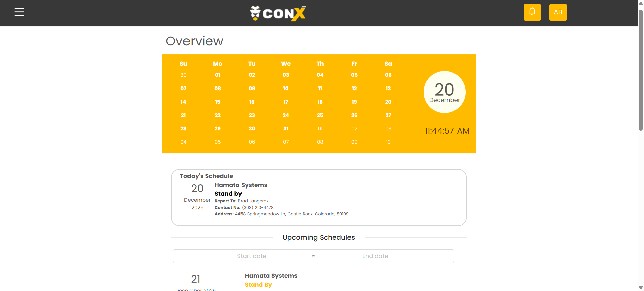Click the End date field
The height and width of the screenshot is (291, 644).
tap(375, 256)
